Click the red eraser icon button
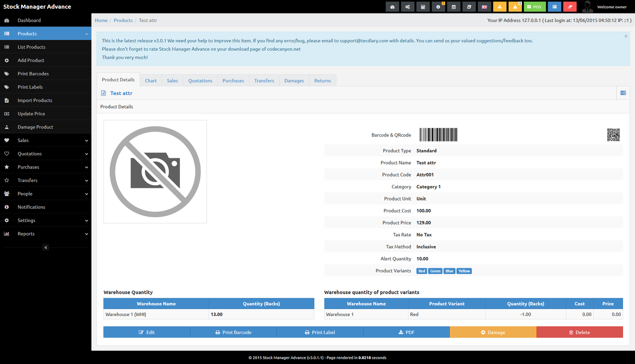 pos(570,7)
